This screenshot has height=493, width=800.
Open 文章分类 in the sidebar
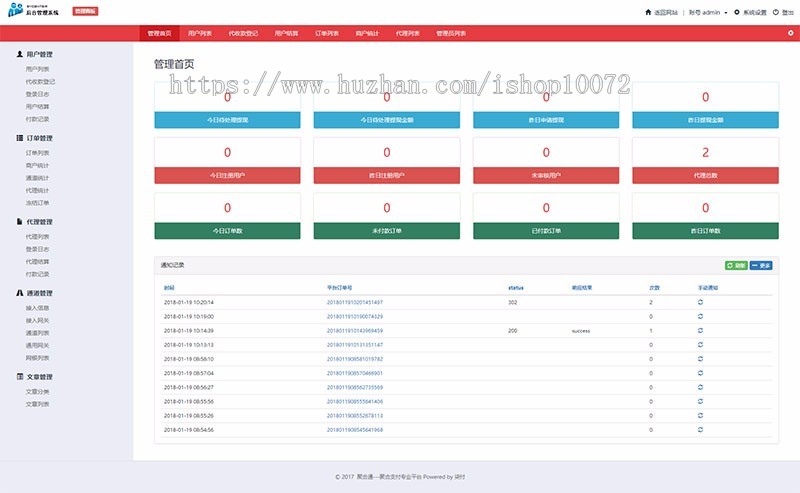(x=37, y=391)
